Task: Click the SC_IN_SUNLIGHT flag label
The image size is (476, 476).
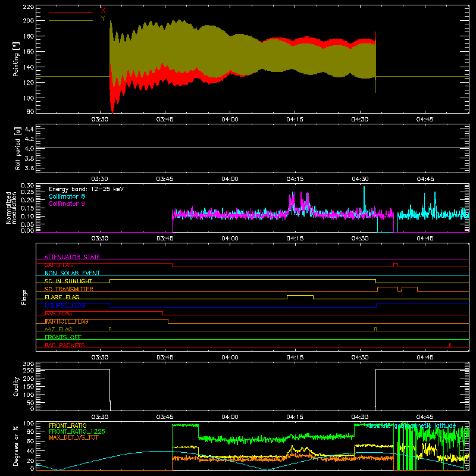Action: [68, 281]
